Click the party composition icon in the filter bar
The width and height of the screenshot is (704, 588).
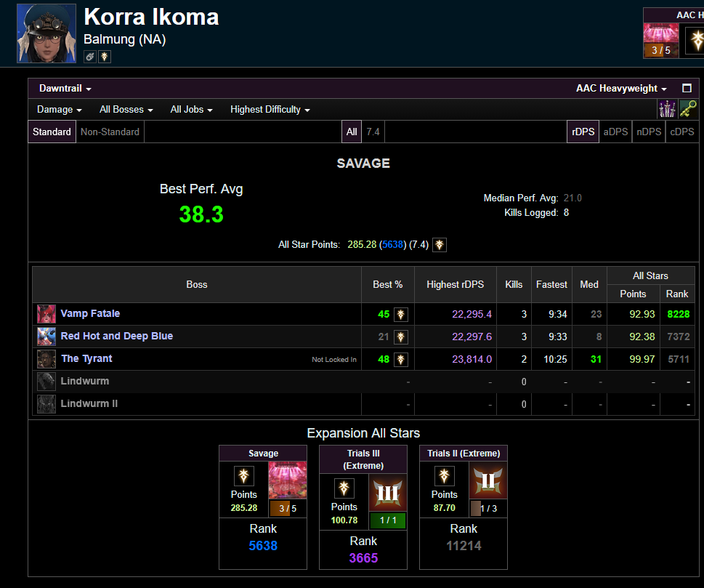tap(667, 109)
